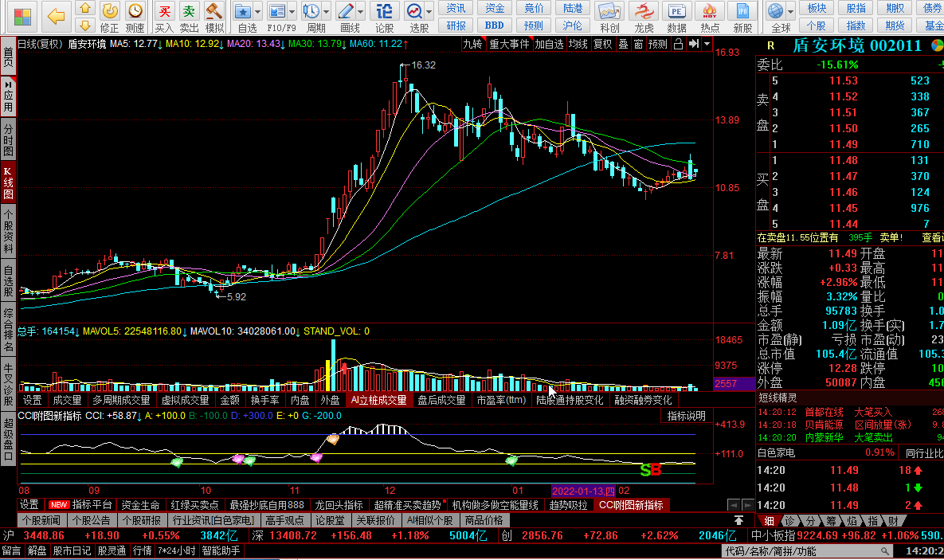Open the 自选 star folder icon
The image size is (944, 560).
(243, 11)
